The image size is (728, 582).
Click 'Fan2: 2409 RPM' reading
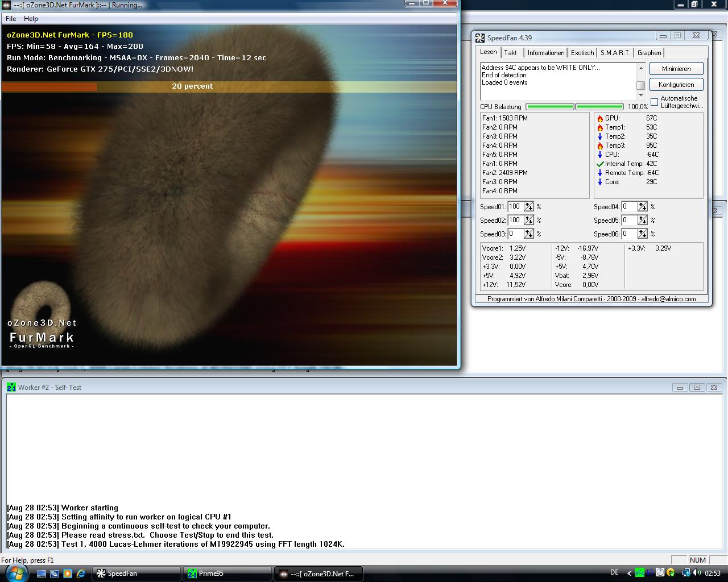[505, 173]
